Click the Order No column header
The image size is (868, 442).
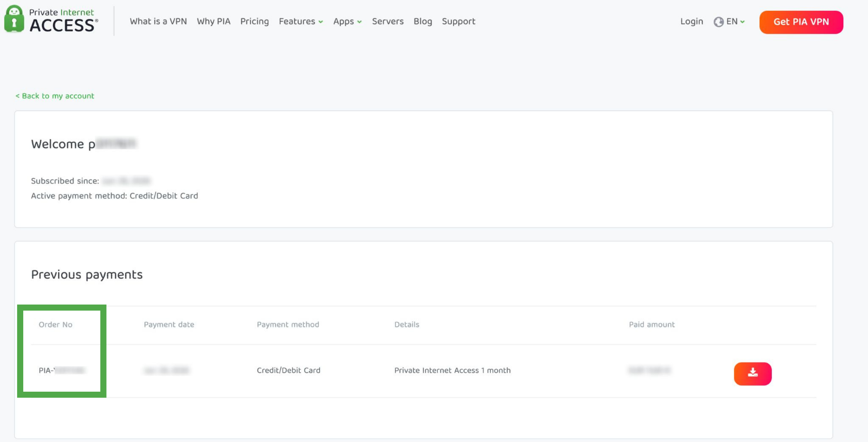(55, 324)
